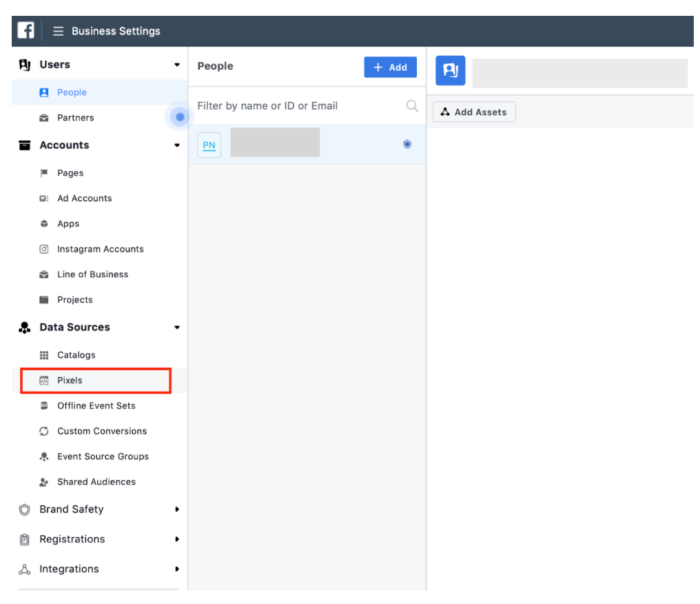The image size is (700, 604).
Task: Click the blue user profile icon in details panel
Action: (451, 70)
